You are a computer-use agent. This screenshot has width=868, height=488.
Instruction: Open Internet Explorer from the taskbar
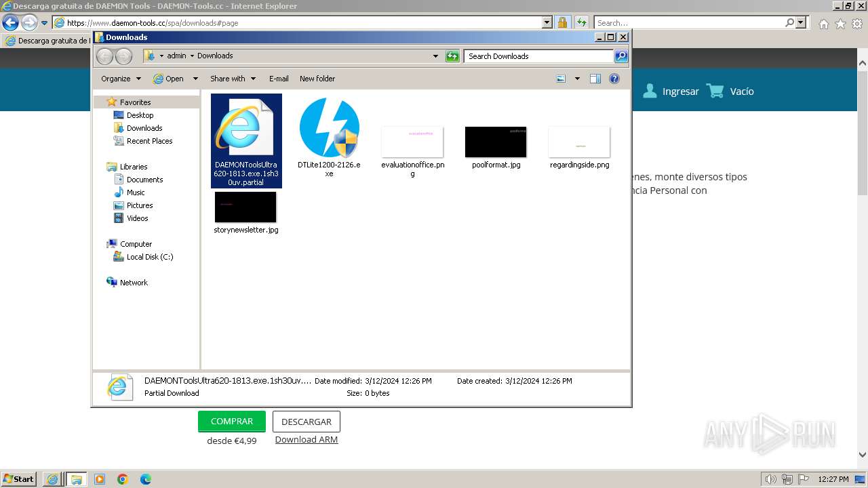(x=52, y=479)
